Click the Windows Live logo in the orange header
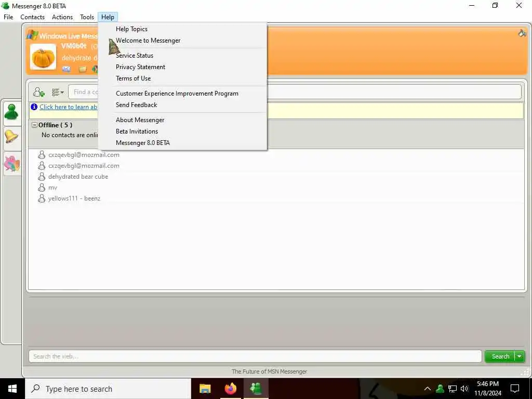 point(33,35)
